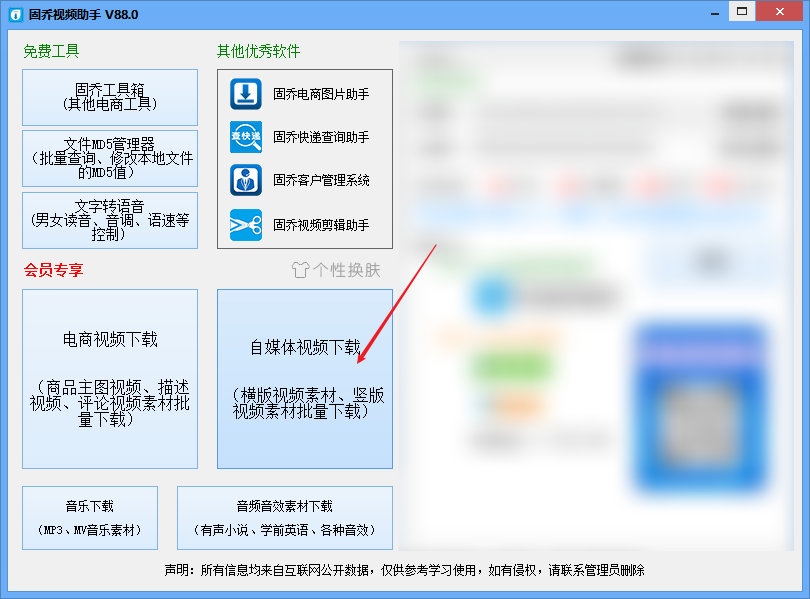This screenshot has height=599, width=810.
Task: Open 自媒体视频下载 module
Action: click(x=305, y=379)
